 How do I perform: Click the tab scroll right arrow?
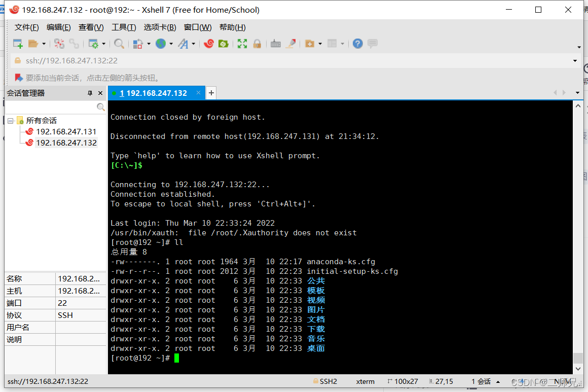(x=564, y=93)
